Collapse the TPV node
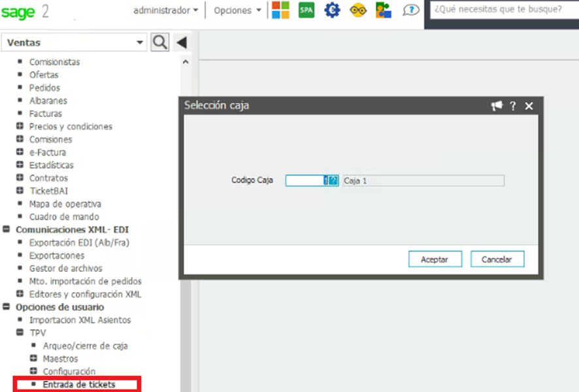 20,332
